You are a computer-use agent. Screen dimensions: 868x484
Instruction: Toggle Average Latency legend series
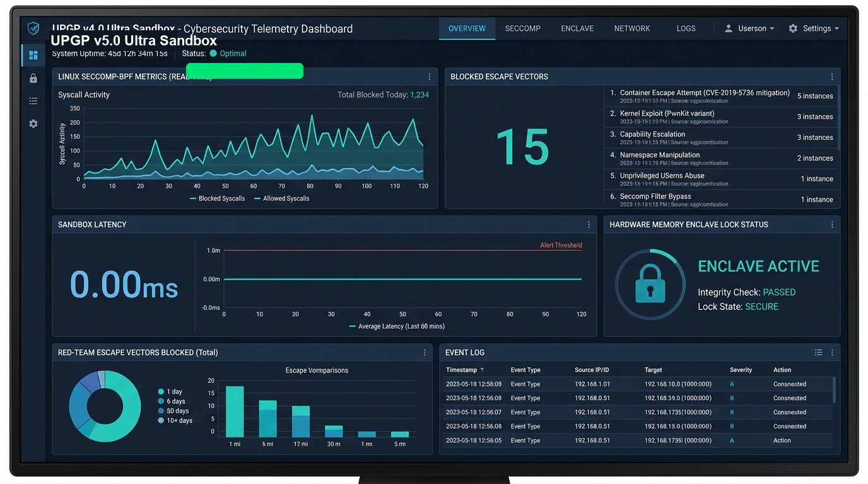click(x=397, y=326)
